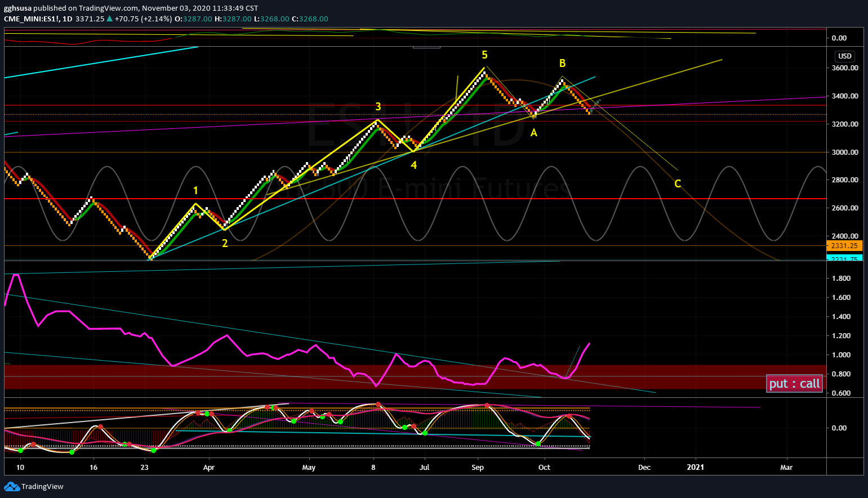Viewport: 868px width, 498px height.
Task: Select the yellow wave label 1
Action: point(195,191)
